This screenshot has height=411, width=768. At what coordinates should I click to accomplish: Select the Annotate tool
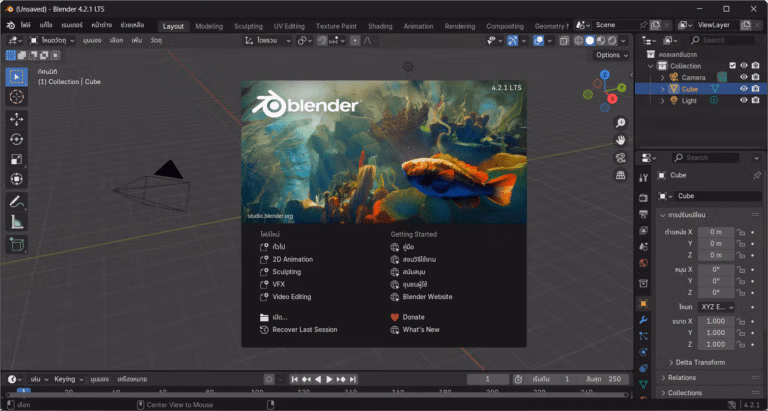[17, 201]
